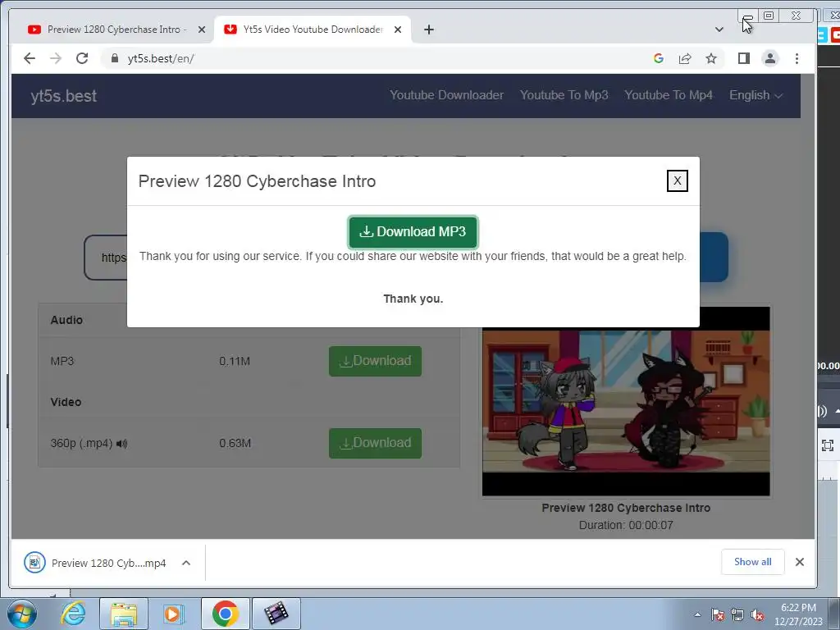Download the 360p mp4 video row

375,443
